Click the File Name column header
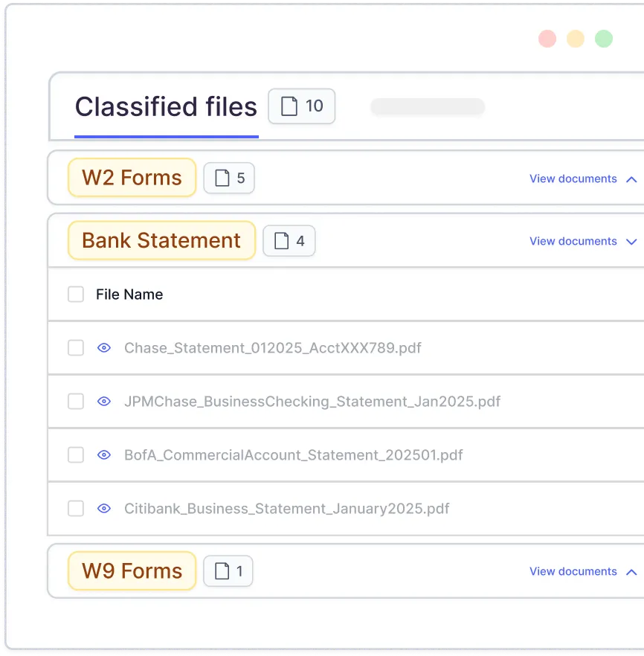 coord(129,294)
